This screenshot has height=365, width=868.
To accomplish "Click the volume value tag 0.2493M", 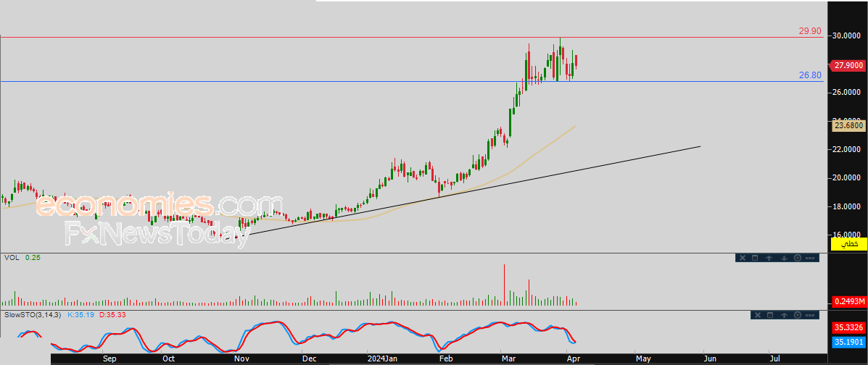I will coord(850,301).
